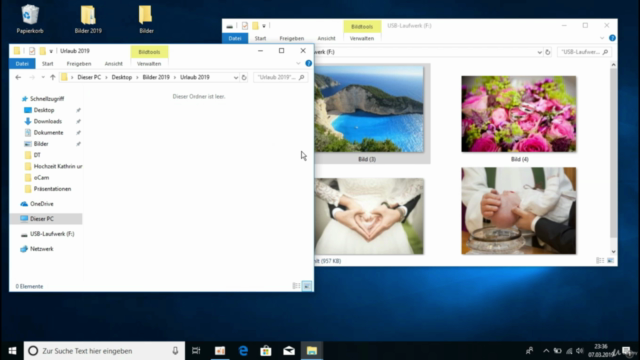Open recent locations dropdown in Urlaub 2019
The image size is (640, 360).
tap(43, 77)
